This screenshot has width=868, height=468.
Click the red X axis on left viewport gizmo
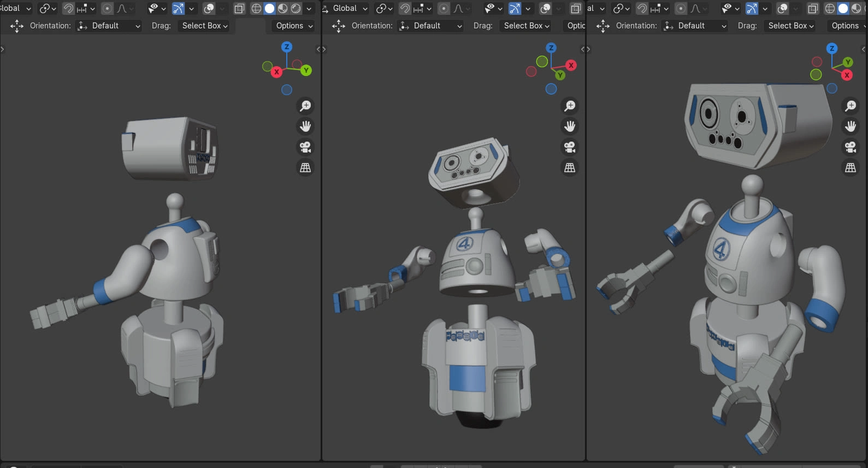[x=277, y=72]
